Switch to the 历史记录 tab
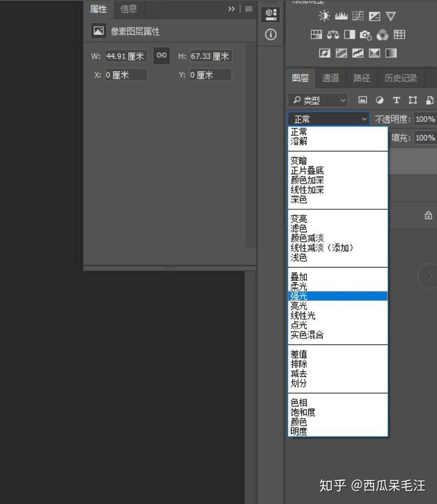The image size is (437, 504). pos(401,78)
